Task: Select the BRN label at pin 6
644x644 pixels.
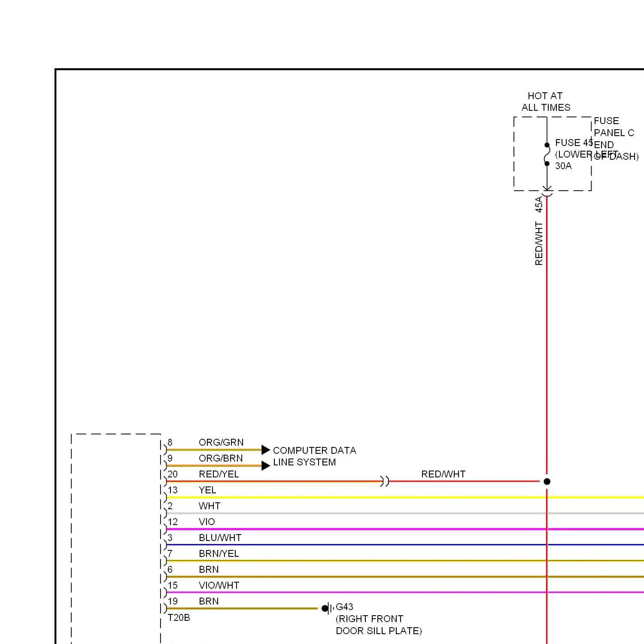Action: click(x=209, y=569)
